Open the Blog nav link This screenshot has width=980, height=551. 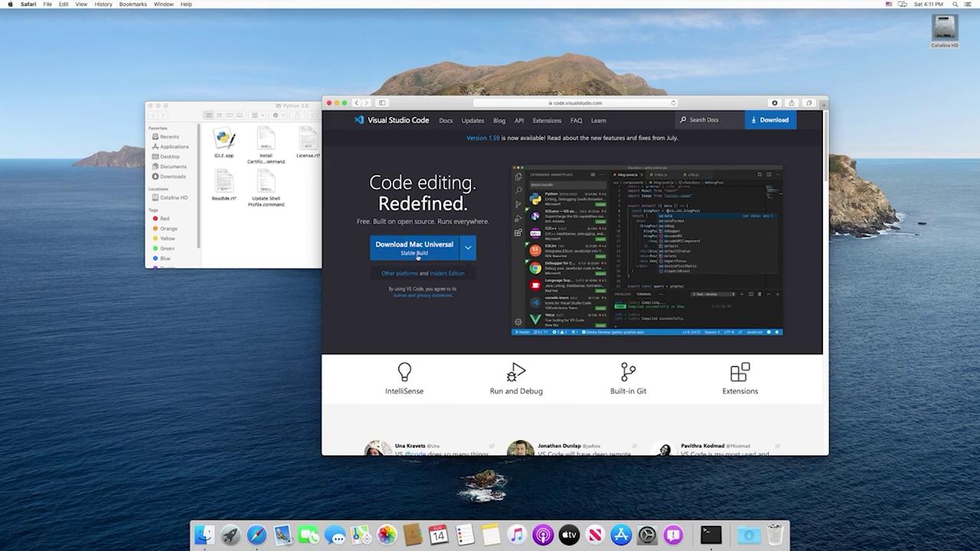pyautogui.click(x=499, y=120)
